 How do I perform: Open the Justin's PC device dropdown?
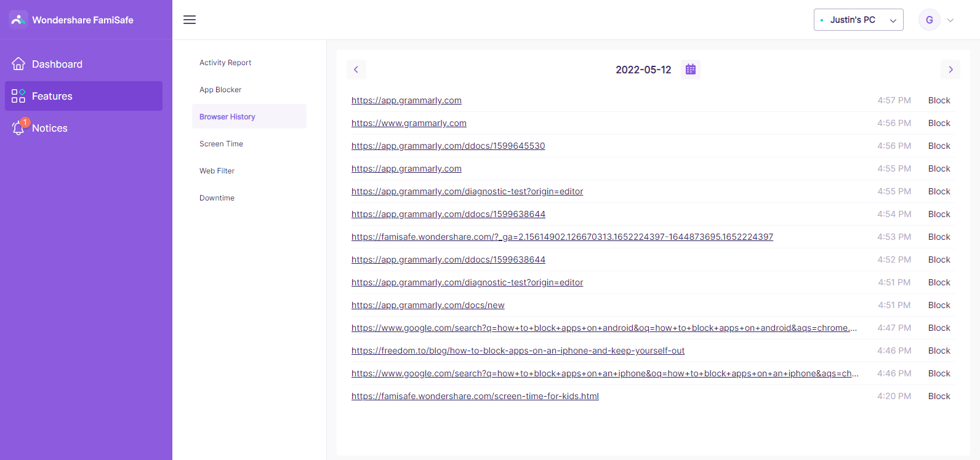point(858,20)
